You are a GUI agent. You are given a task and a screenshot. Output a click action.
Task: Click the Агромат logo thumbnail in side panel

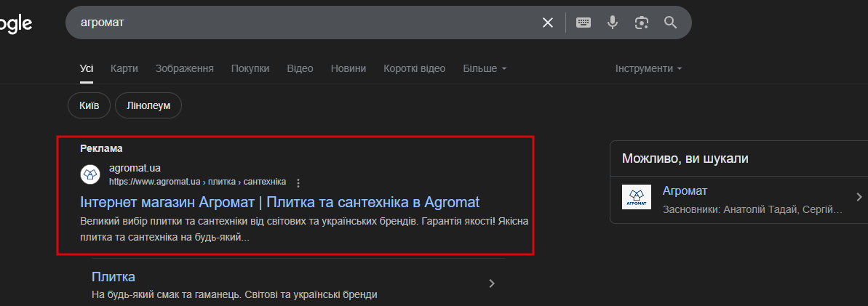(637, 197)
